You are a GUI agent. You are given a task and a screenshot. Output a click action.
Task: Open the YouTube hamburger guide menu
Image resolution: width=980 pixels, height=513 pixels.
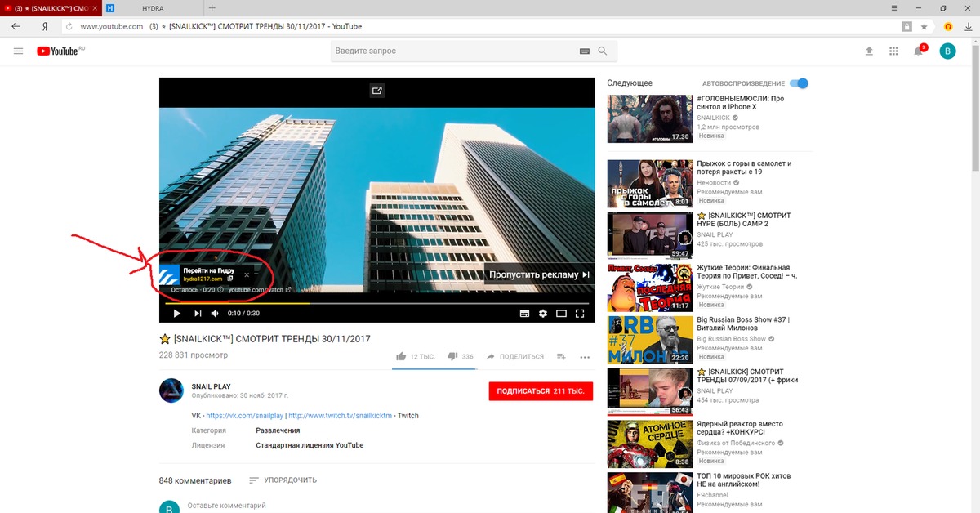coord(18,51)
